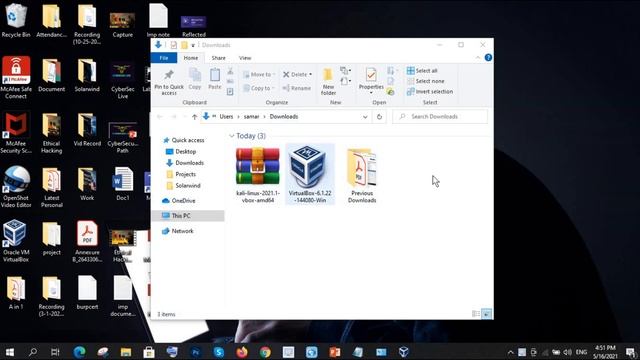Click the Search Downloads field
The height and width of the screenshot is (360, 640).
point(440,117)
